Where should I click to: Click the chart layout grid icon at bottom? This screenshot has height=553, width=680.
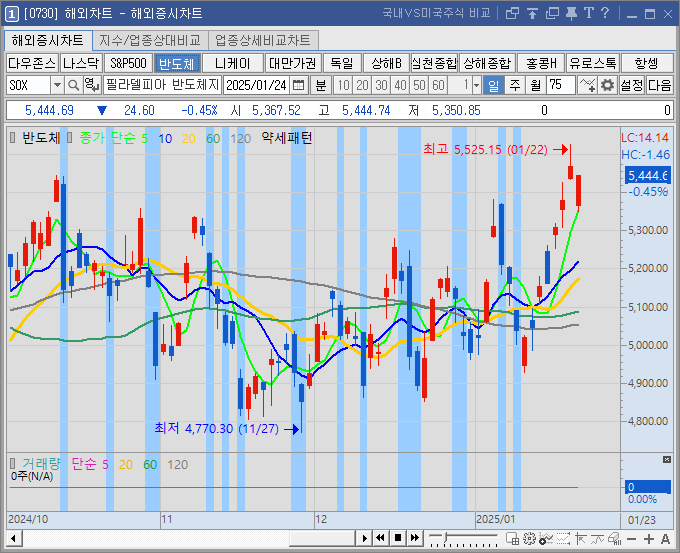coord(513,539)
